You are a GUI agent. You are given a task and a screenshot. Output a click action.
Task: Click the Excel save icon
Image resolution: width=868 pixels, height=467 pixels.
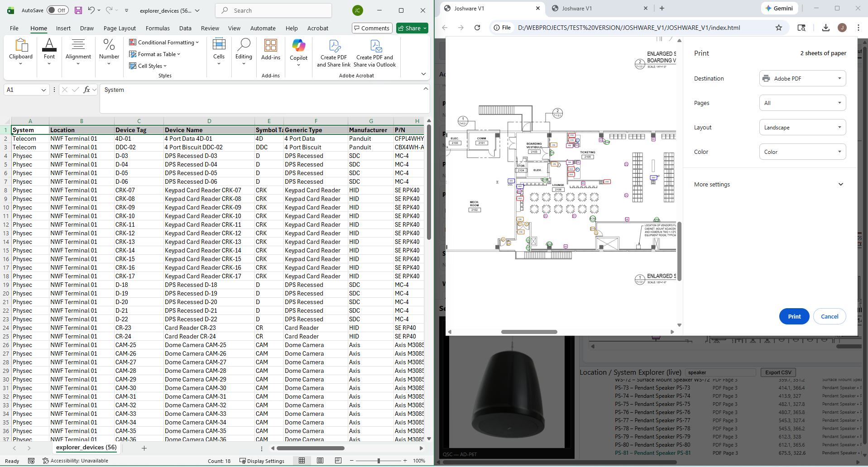78,10
